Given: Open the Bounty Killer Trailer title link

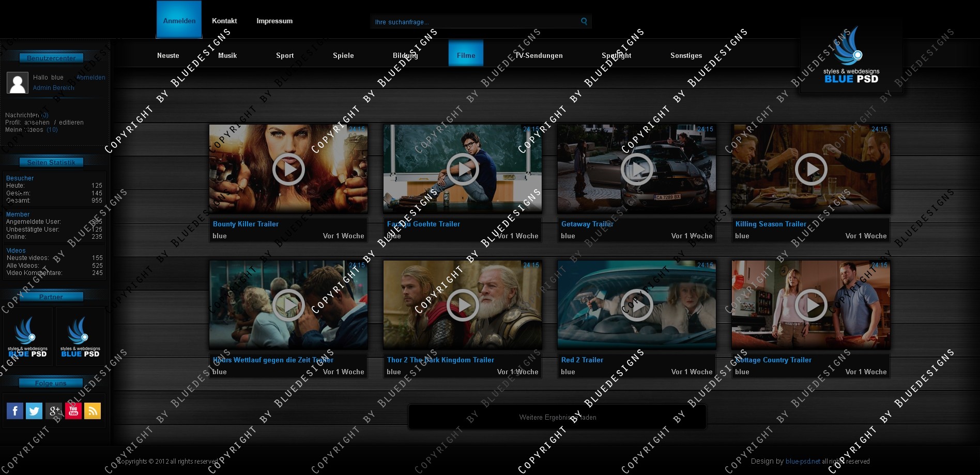Looking at the screenshot, I should 246,224.
